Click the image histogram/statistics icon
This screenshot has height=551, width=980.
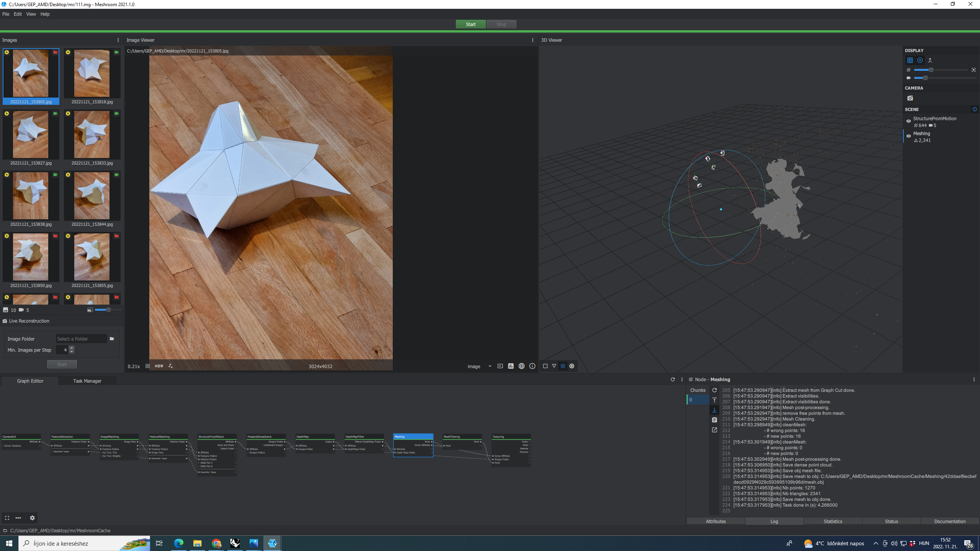coord(511,366)
